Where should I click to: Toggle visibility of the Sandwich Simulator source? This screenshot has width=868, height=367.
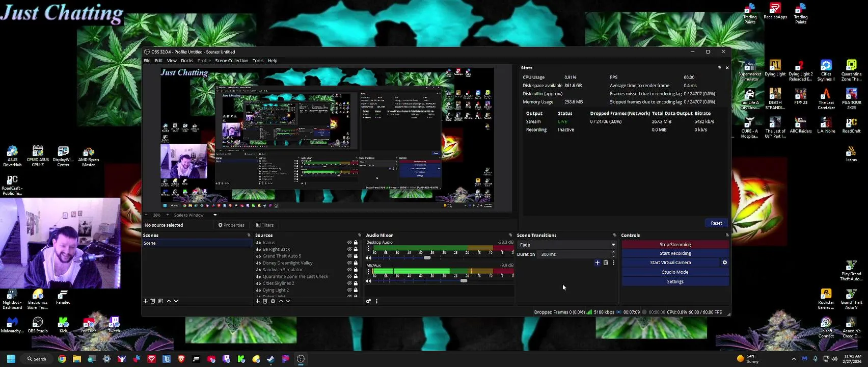click(349, 270)
